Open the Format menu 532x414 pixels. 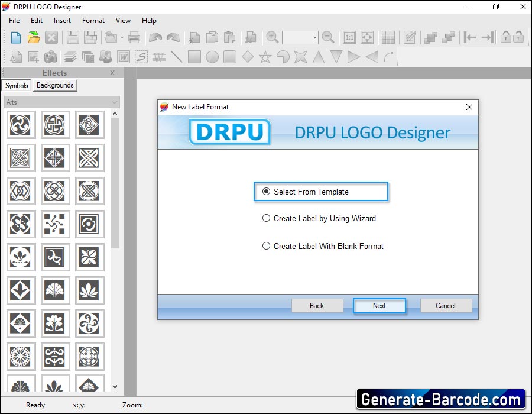click(93, 21)
